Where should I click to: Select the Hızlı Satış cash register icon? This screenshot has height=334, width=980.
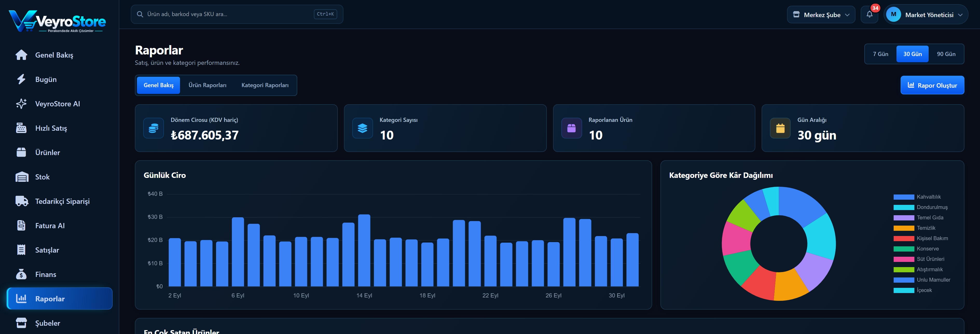(x=21, y=128)
